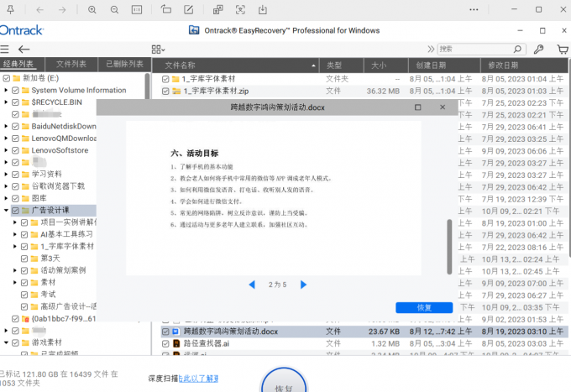Sort by the 修改日期 column header
The width and height of the screenshot is (571, 392).
coord(524,65)
